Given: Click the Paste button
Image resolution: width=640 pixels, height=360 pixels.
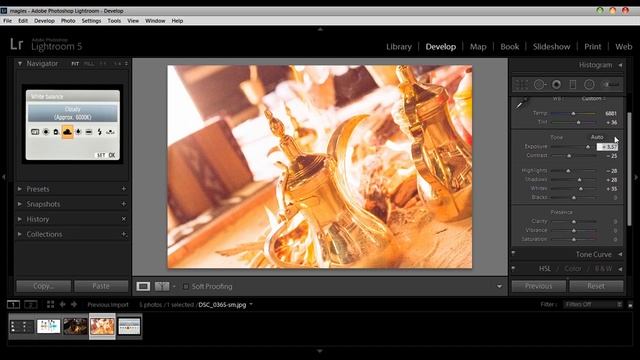Looking at the screenshot, I should click(101, 286).
